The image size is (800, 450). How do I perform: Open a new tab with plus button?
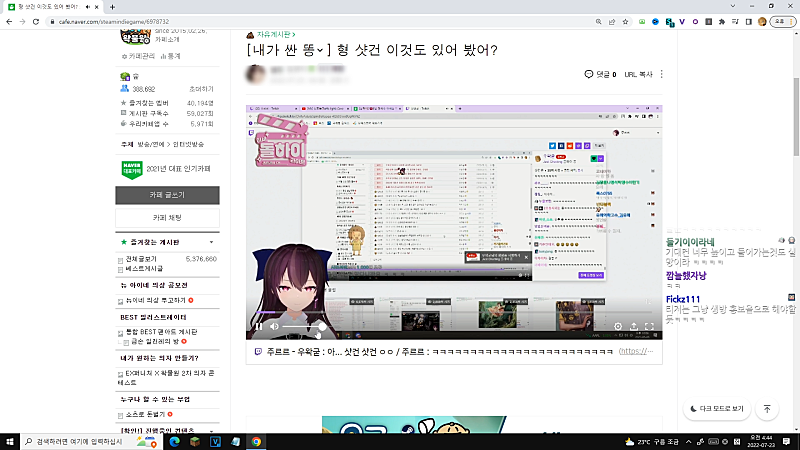[112, 7]
